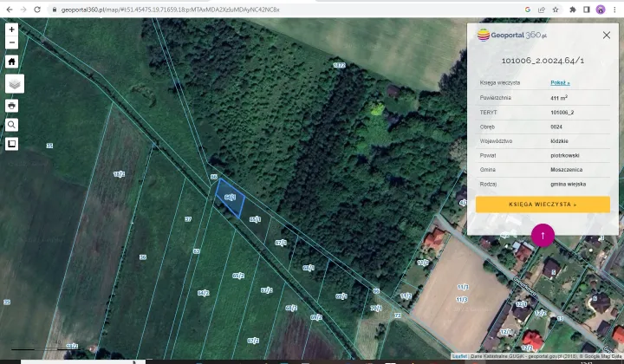The image size is (624, 364).
Task: Zoom out of the map
Action: (11, 42)
